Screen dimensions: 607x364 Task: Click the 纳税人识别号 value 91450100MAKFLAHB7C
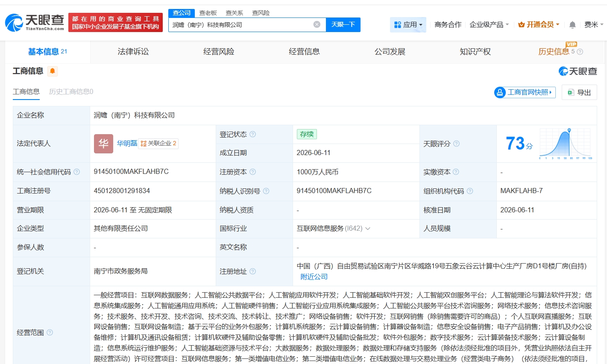pyautogui.click(x=334, y=191)
